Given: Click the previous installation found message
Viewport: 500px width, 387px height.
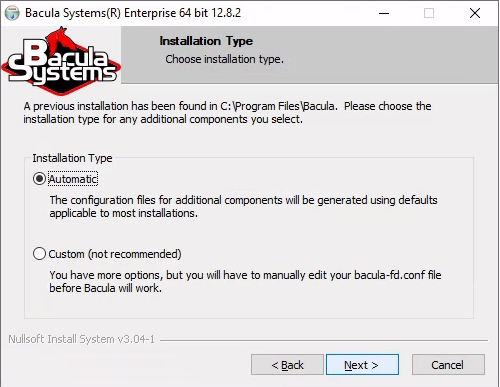Looking at the screenshot, I should tap(227, 112).
